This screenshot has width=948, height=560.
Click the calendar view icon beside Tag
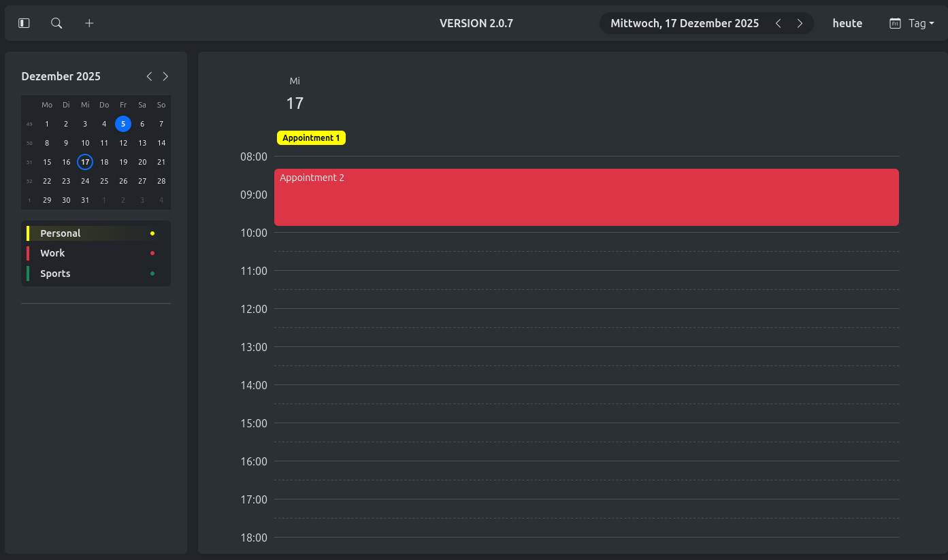tap(895, 23)
